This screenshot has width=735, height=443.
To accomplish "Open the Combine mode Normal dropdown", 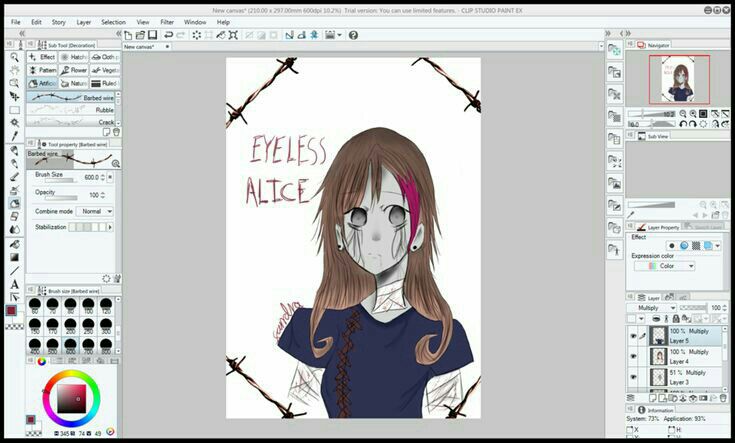I will [96, 211].
